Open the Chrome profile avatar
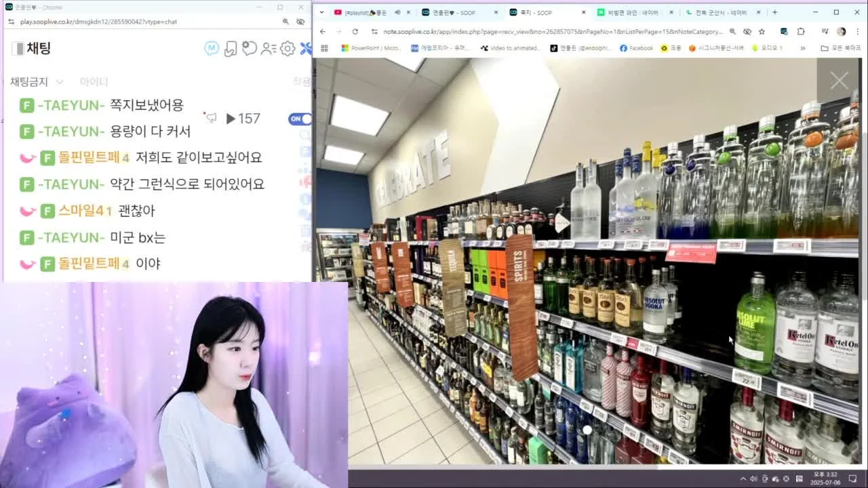 click(842, 32)
